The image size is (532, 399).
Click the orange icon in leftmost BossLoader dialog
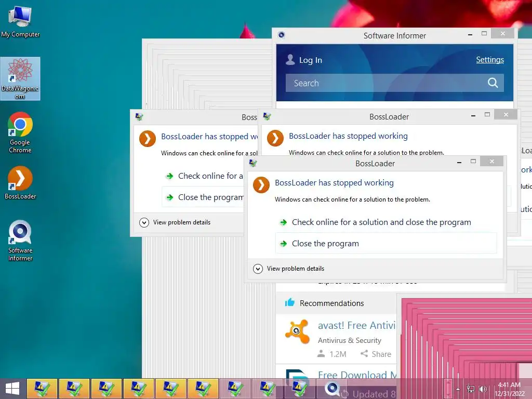point(148,139)
